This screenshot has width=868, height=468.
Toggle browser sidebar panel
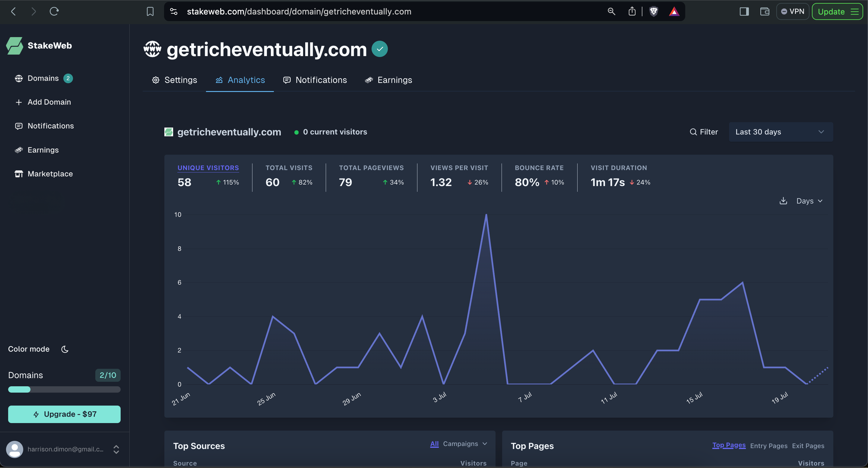click(x=744, y=11)
